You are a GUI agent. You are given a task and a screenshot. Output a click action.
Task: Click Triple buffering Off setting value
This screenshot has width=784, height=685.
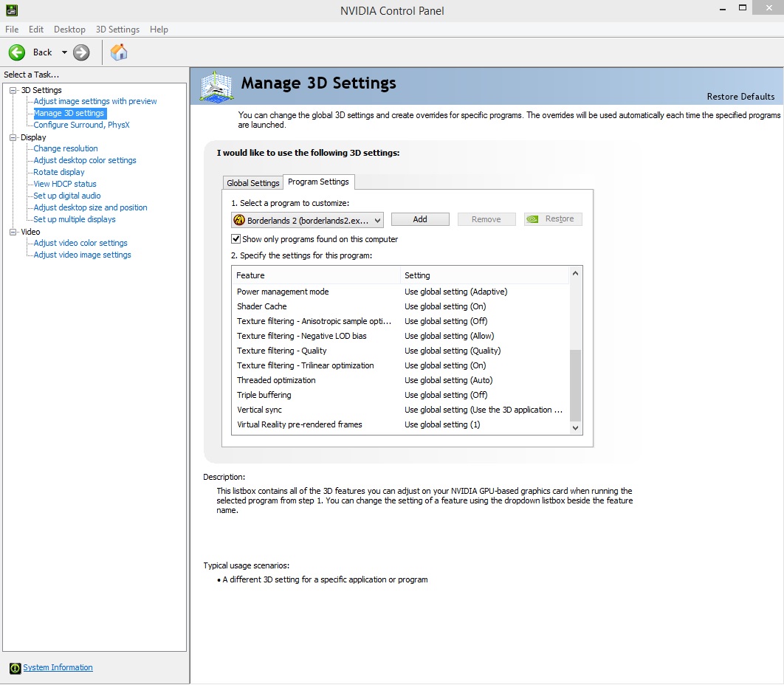click(x=446, y=395)
